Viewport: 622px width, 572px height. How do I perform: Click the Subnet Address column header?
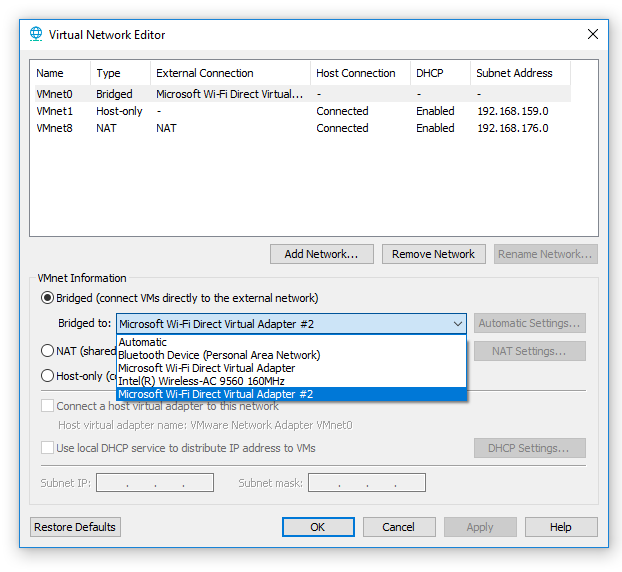coord(520,73)
